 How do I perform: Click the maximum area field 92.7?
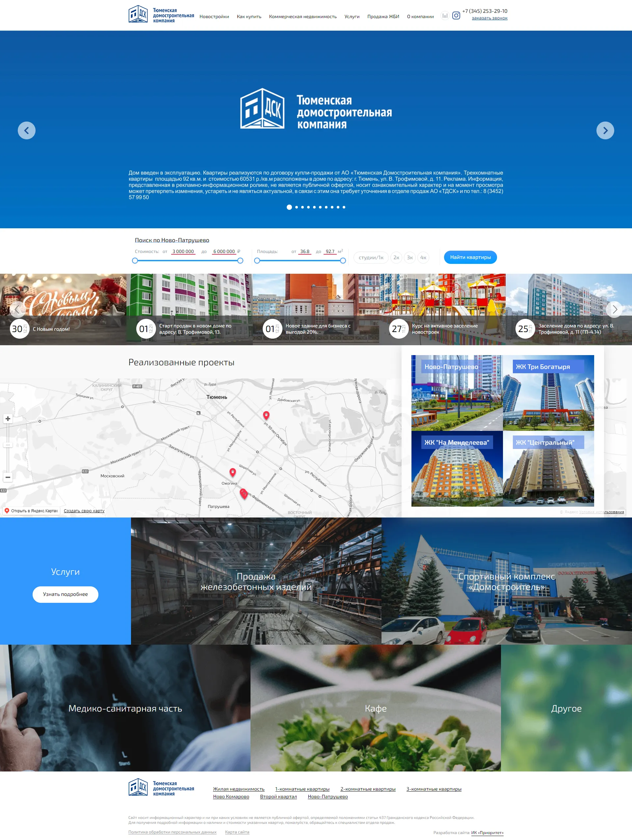click(330, 251)
